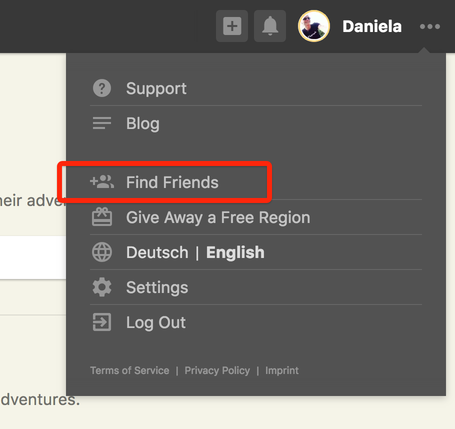455x429 pixels.
Task: Click the Daniela username label
Action: (372, 26)
